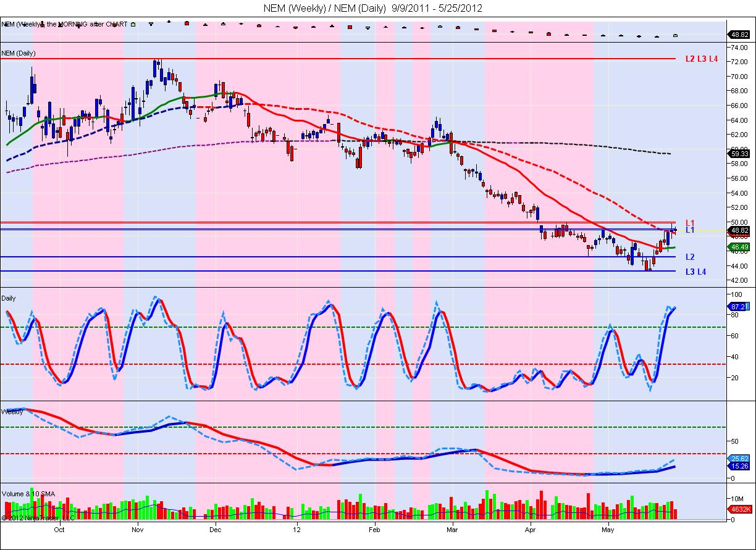The width and height of the screenshot is (756, 550).
Task: Select the 15.26 Weekly oscillator value marker
Action: pos(739,467)
